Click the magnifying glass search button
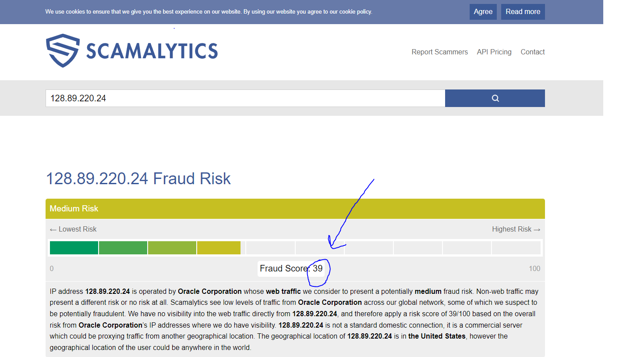The image size is (644, 357). [x=495, y=98]
